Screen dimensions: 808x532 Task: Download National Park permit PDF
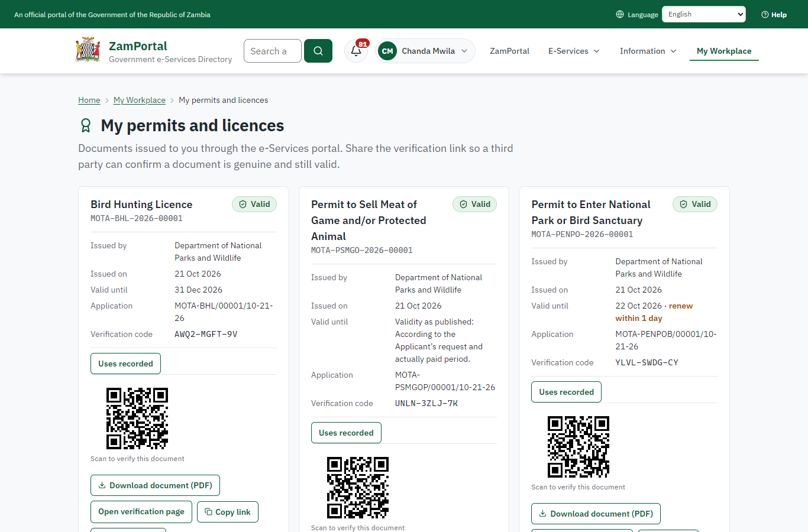596,514
